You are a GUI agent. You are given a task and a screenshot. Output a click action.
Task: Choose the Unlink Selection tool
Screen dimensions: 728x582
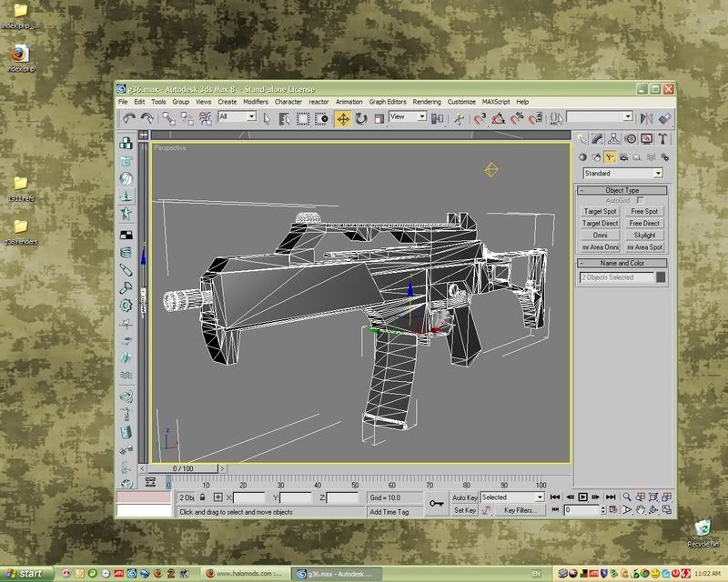pos(187,119)
